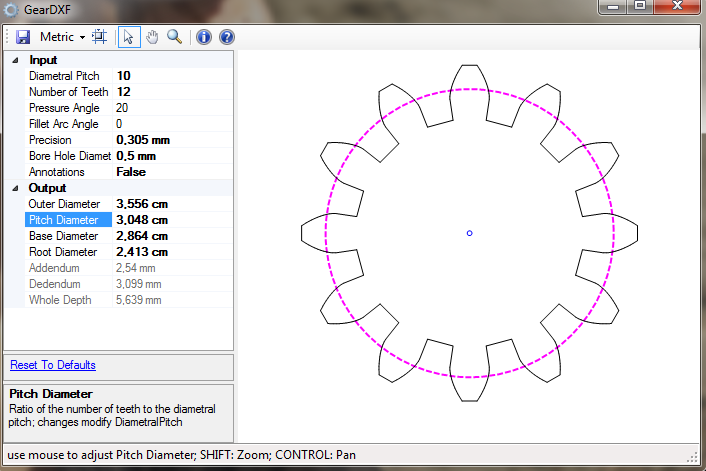Activate the hand pan tool
The height and width of the screenshot is (471, 706).
152,37
